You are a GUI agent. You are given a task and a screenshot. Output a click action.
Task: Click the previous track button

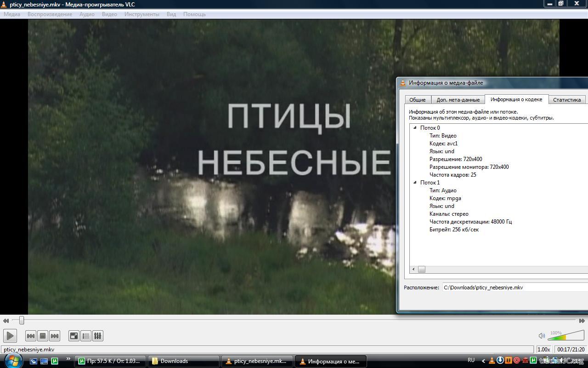(x=31, y=336)
